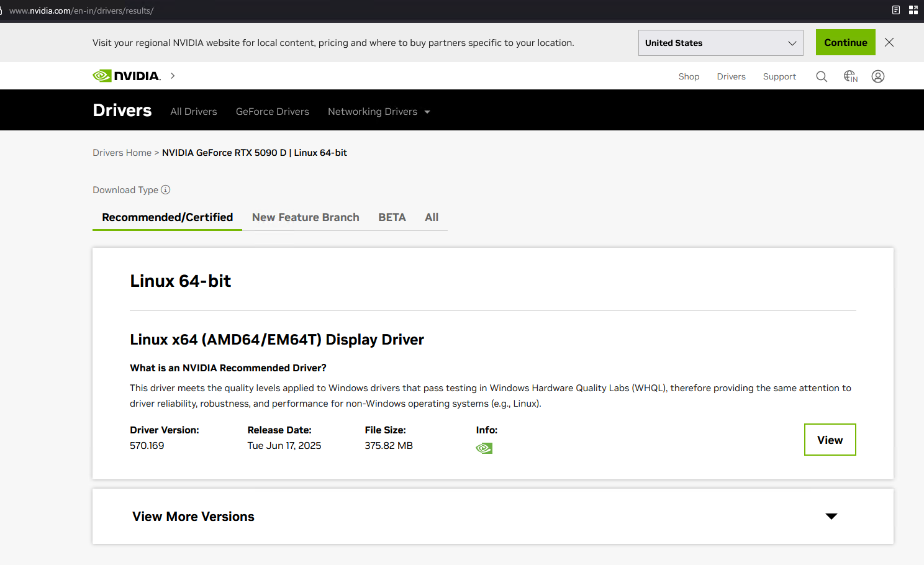
Task: Open the browser reader view icon
Action: coord(896,10)
